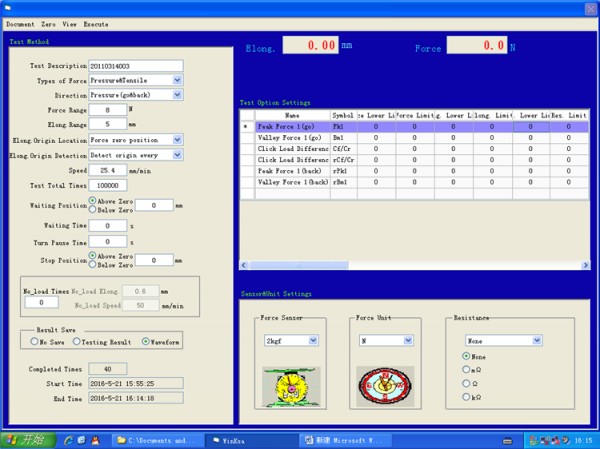
Task: Click the application icon in title bar
Action: 8,7
